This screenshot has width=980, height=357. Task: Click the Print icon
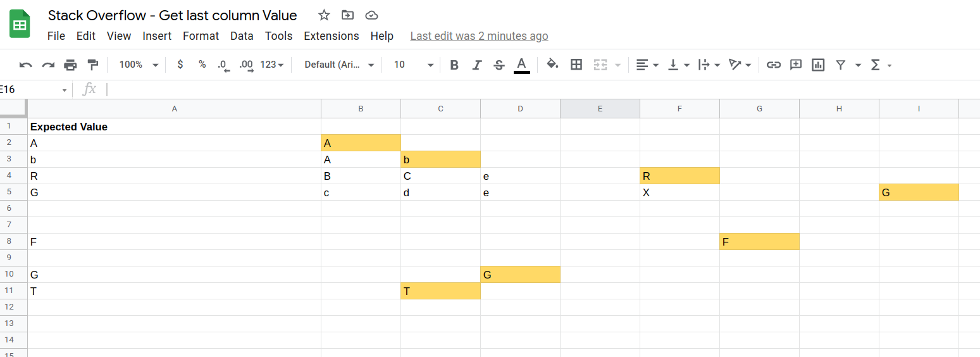pyautogui.click(x=70, y=65)
